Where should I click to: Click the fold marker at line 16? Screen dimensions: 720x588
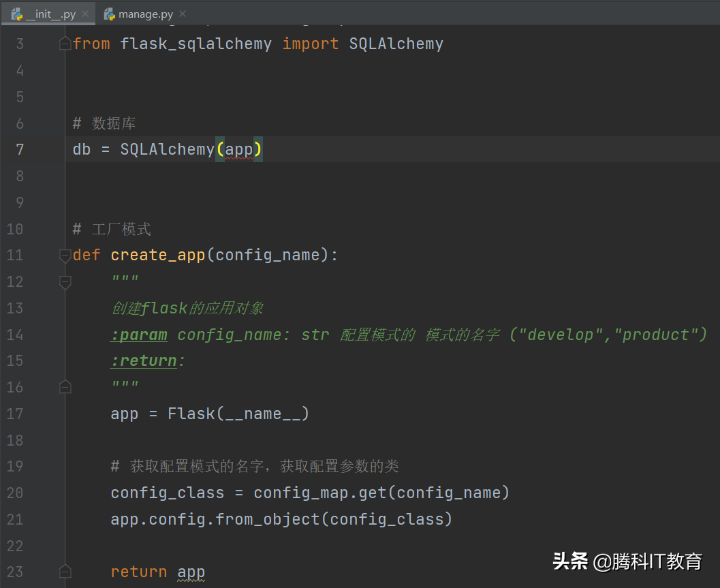[65, 386]
